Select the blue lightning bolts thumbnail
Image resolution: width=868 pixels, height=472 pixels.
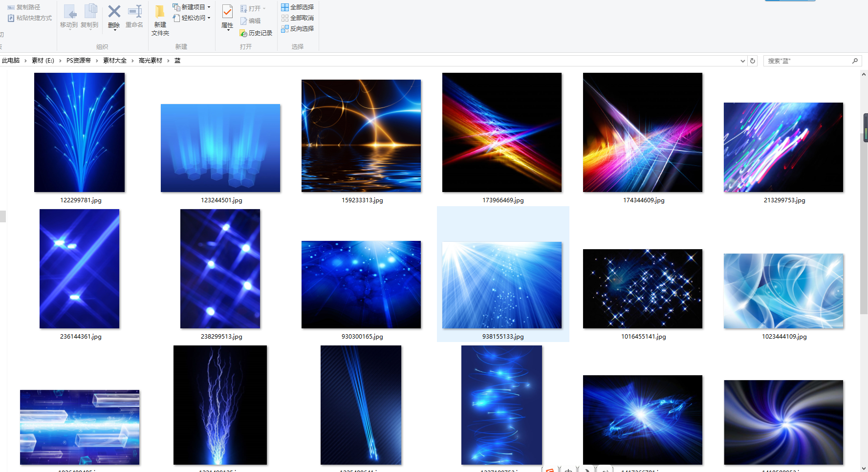click(220, 405)
